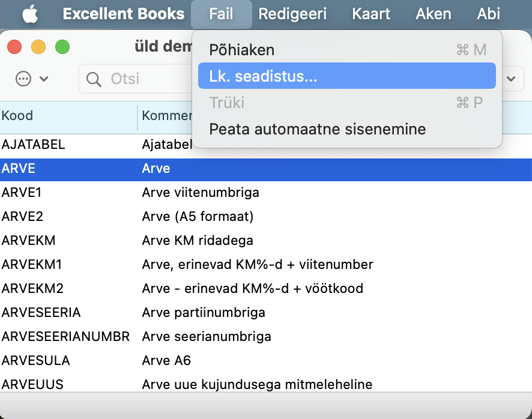The height and width of the screenshot is (419, 532).
Task: Expand the dropdown at the toolbar's right edge
Action: point(512,79)
